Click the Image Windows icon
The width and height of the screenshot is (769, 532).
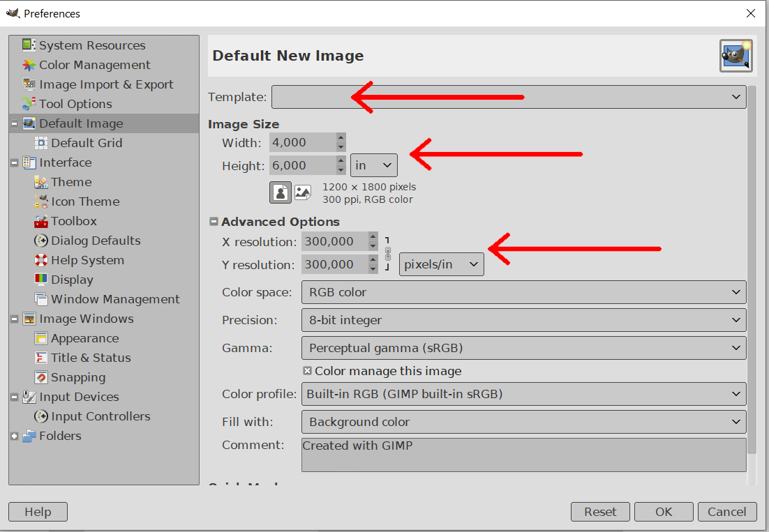pos(29,319)
